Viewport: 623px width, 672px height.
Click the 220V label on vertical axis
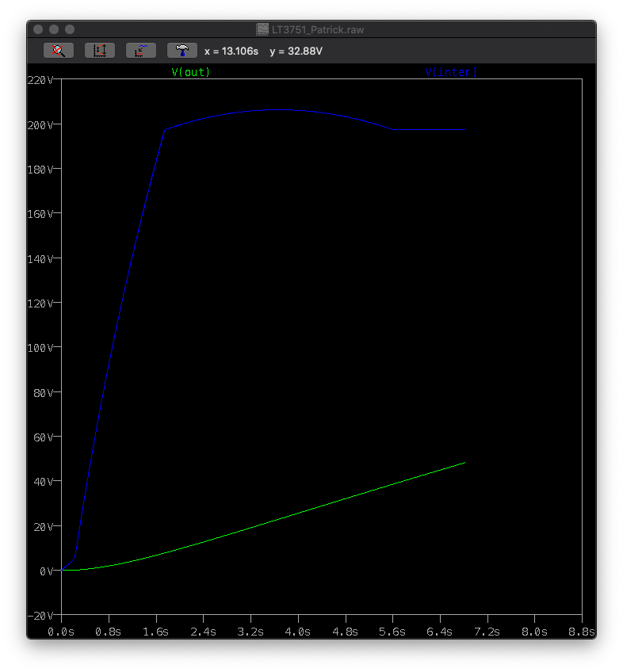pyautogui.click(x=40, y=80)
